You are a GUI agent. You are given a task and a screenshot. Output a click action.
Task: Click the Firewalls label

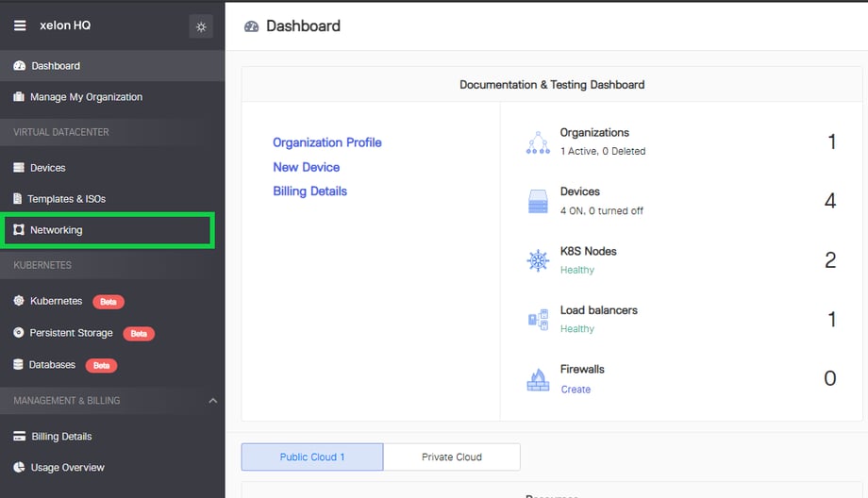(x=582, y=369)
